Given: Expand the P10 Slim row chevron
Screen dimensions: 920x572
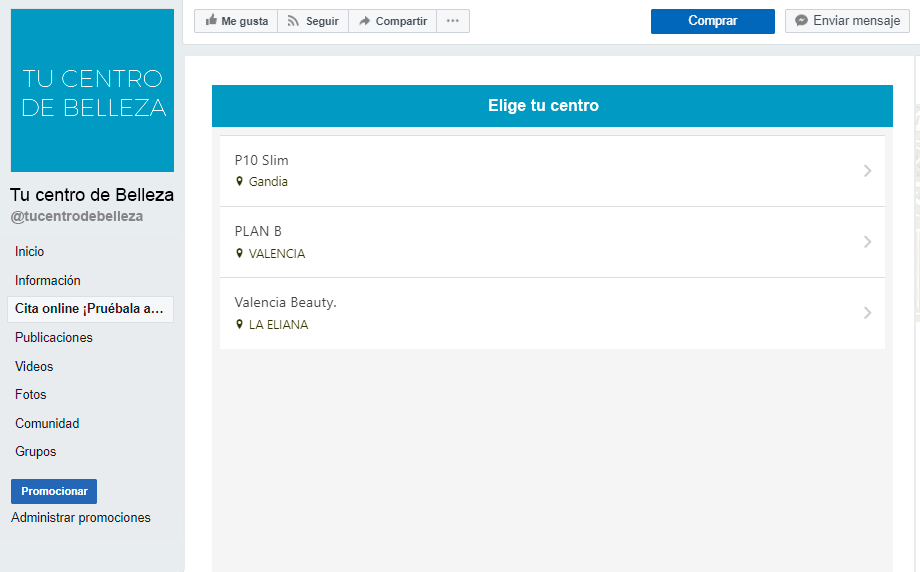Looking at the screenshot, I should (x=867, y=171).
